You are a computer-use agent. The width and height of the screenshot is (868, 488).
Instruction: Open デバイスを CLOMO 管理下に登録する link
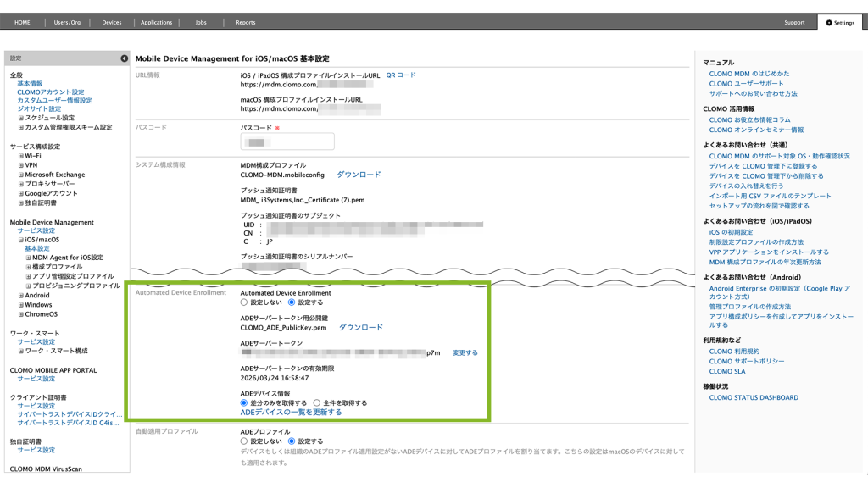(764, 166)
